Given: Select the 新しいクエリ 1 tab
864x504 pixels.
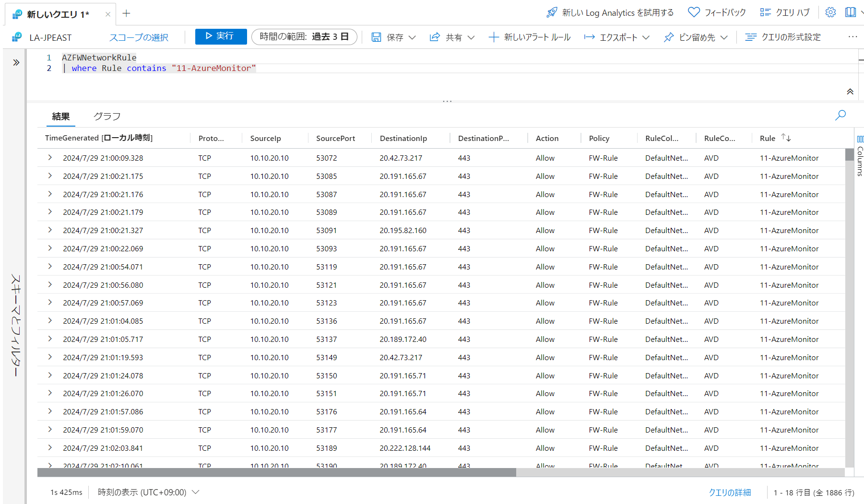Looking at the screenshot, I should [58, 14].
